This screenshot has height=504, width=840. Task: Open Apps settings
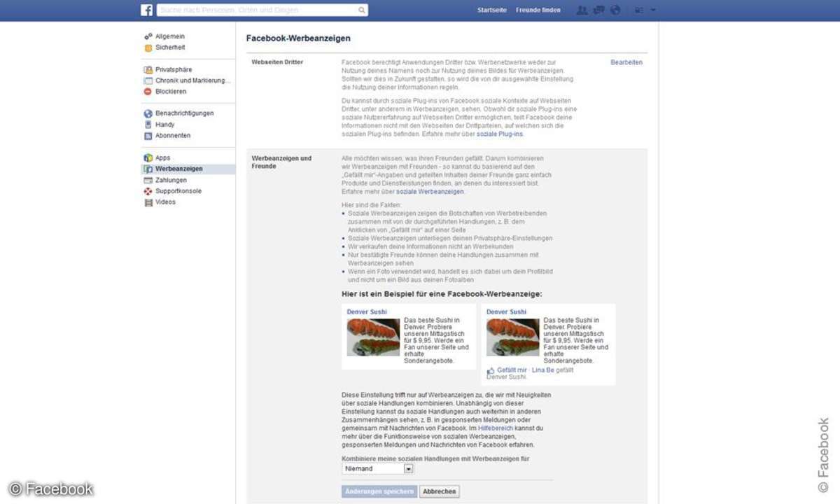(x=162, y=158)
